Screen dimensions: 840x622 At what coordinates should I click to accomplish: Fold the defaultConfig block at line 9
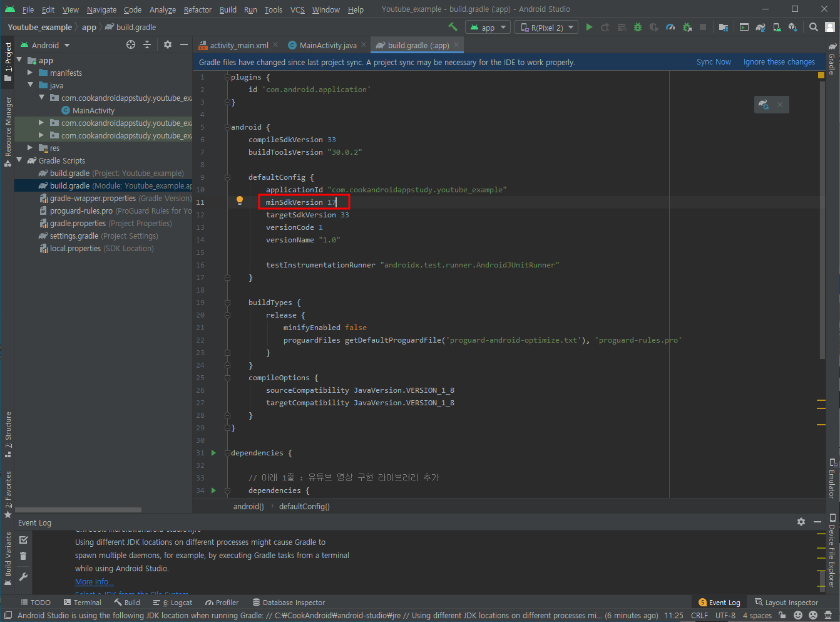(x=227, y=177)
